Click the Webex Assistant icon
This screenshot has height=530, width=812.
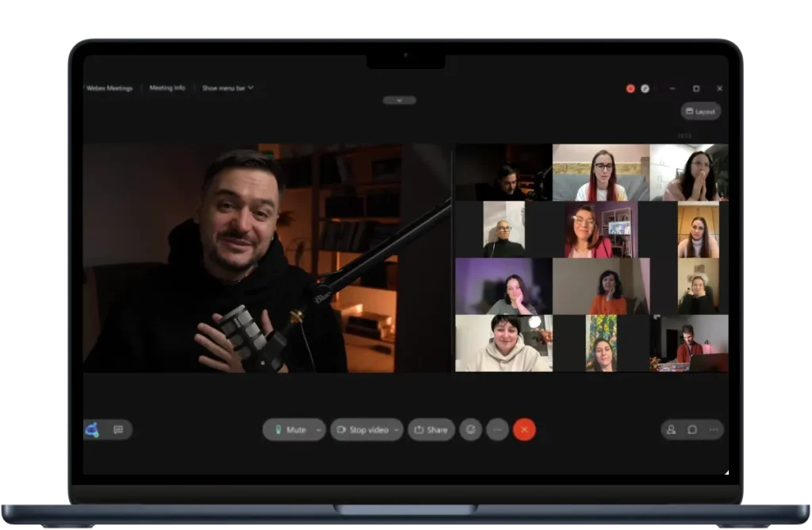[92, 430]
